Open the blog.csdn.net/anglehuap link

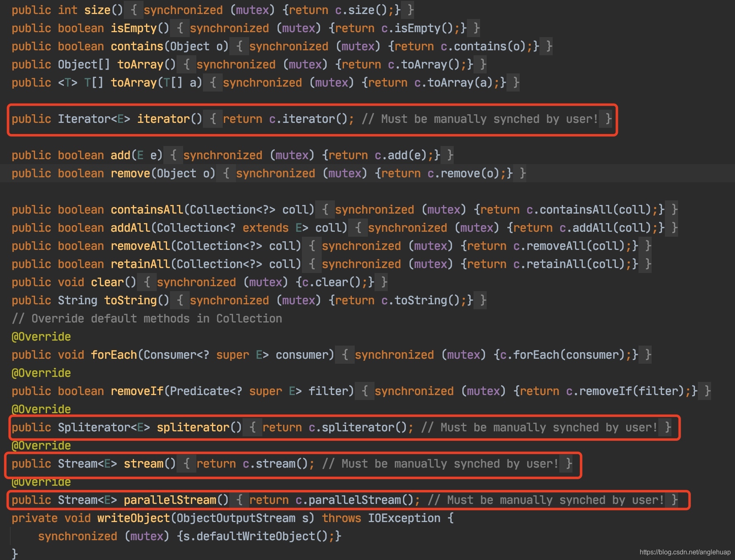tap(685, 552)
